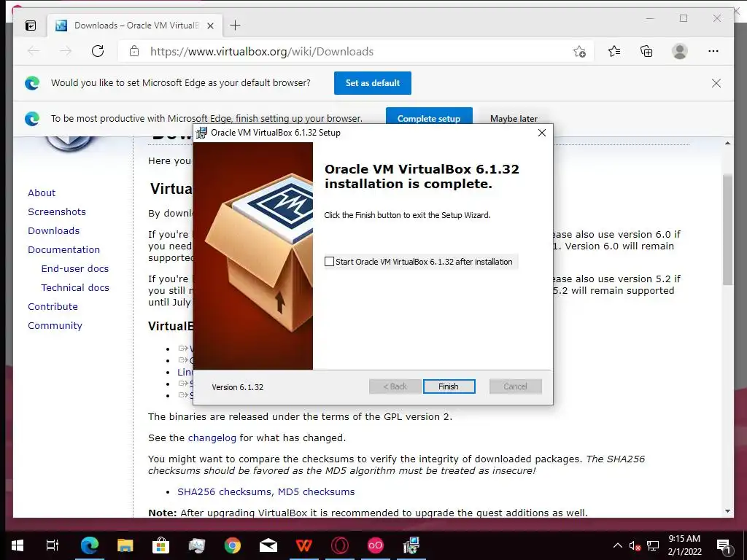Open End-user docs link
The width and height of the screenshot is (747, 560).
75,268
